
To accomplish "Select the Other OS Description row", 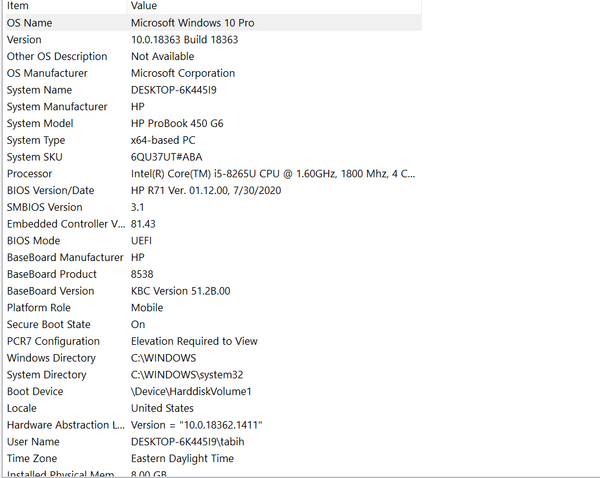I will pos(213,56).
